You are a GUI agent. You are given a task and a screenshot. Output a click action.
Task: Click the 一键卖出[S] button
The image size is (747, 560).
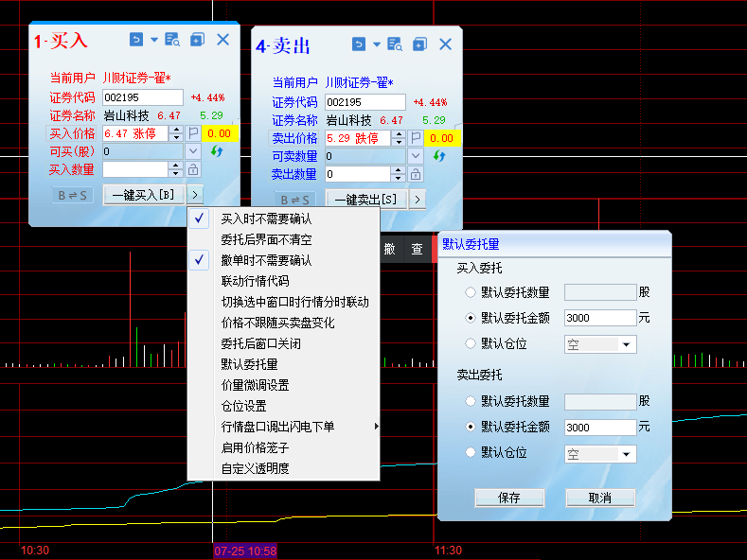(x=365, y=199)
